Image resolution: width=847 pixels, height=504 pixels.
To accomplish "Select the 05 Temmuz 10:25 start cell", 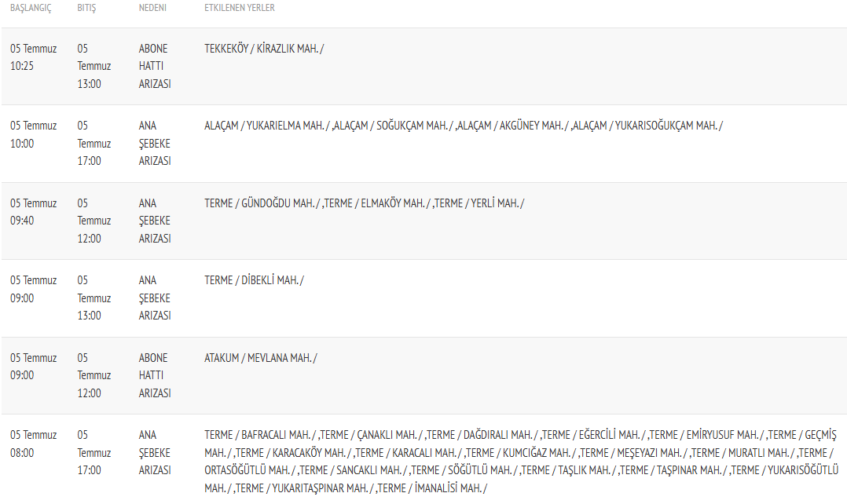I will pos(33,57).
